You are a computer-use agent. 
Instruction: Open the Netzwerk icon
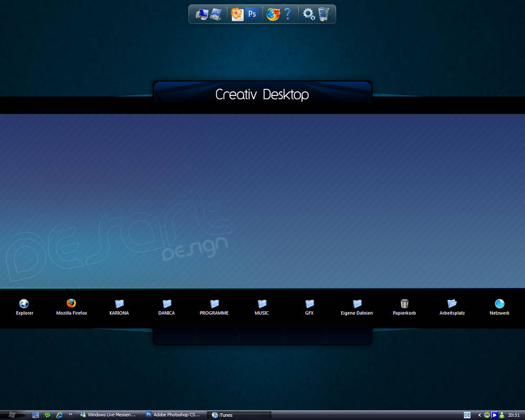coord(500,307)
